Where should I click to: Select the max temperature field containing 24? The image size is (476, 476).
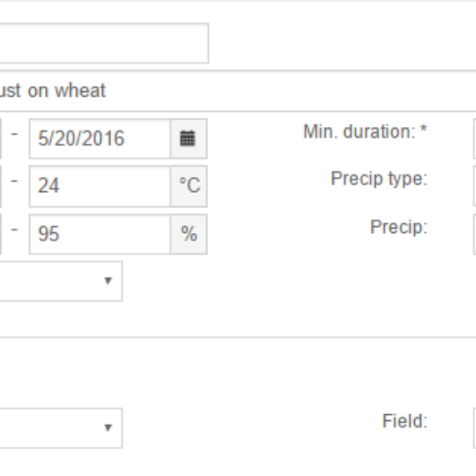[x=100, y=186]
